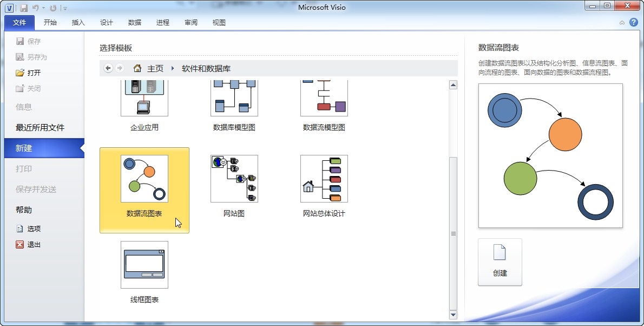Click the Home icon in template breadcrumb

click(x=137, y=68)
